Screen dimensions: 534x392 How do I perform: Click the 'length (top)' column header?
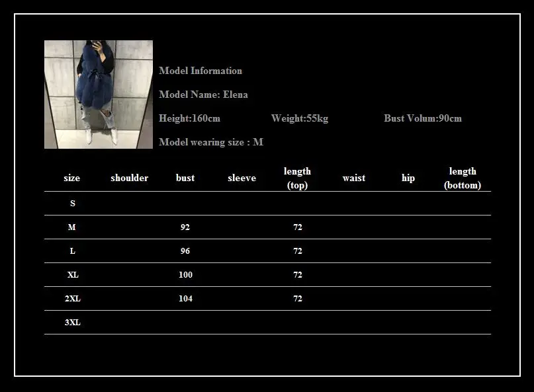[x=297, y=178]
